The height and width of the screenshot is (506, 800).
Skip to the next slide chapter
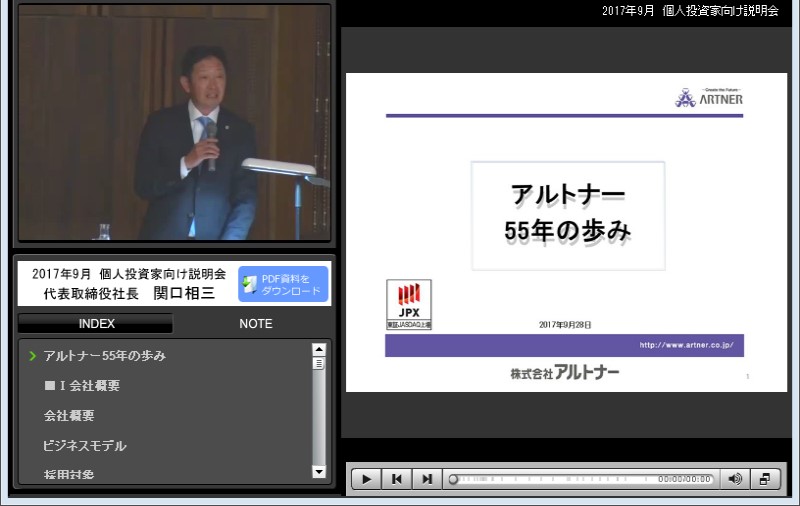427,479
